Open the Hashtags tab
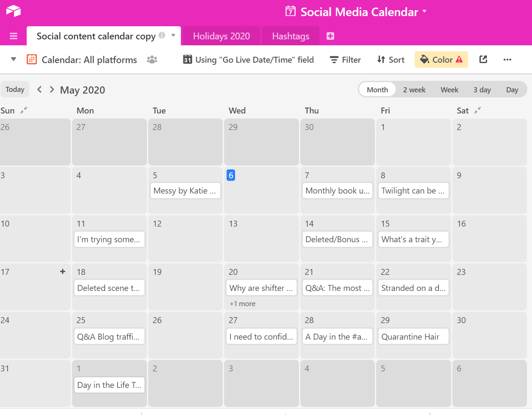The height and width of the screenshot is (415, 532). (291, 36)
